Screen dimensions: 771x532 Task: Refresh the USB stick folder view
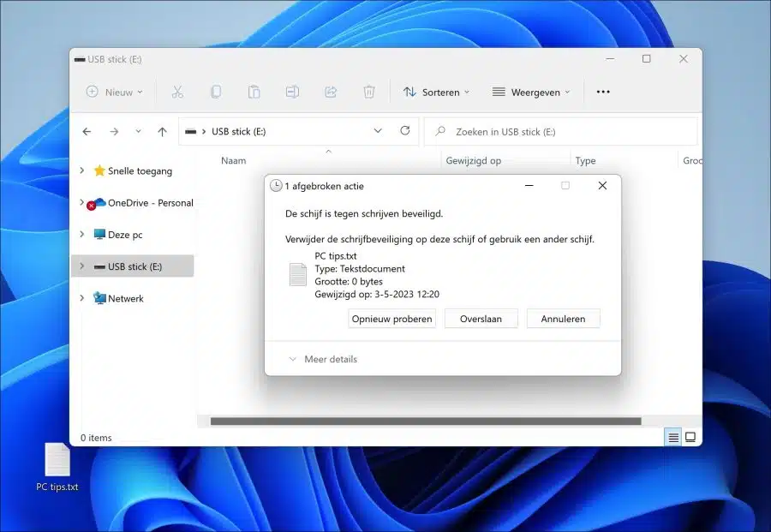click(404, 131)
